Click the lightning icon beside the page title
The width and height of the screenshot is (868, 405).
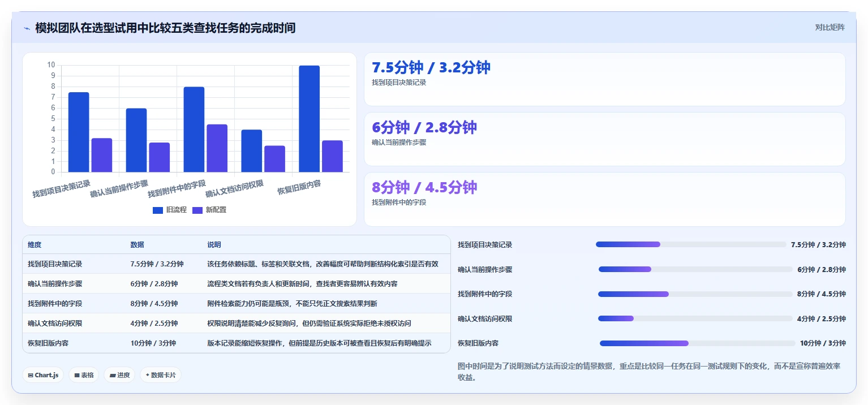[x=27, y=28]
